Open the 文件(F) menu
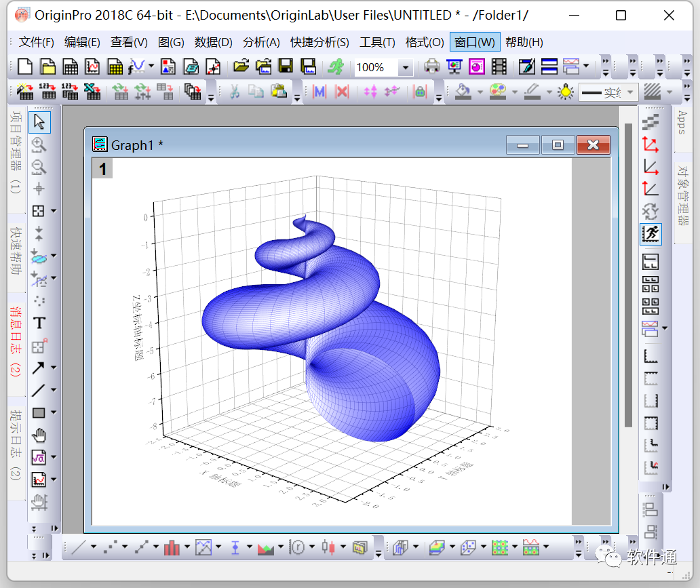 36,43
